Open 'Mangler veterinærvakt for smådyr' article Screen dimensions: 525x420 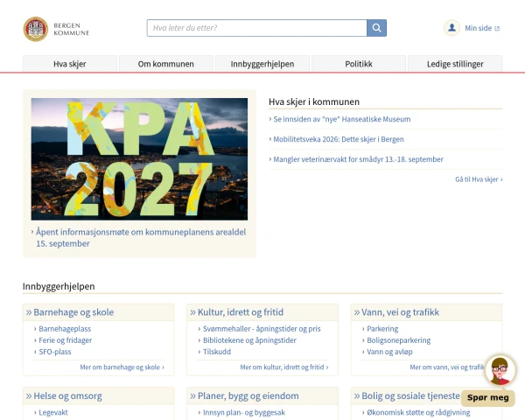(x=358, y=159)
